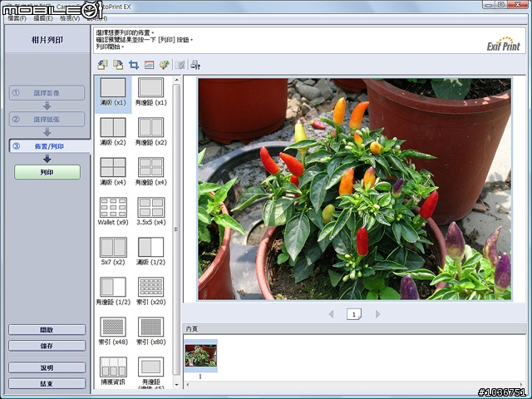Screen dimensions: 532x399
Task: Click the Help button in the sidebar
Action: [x=47, y=367]
